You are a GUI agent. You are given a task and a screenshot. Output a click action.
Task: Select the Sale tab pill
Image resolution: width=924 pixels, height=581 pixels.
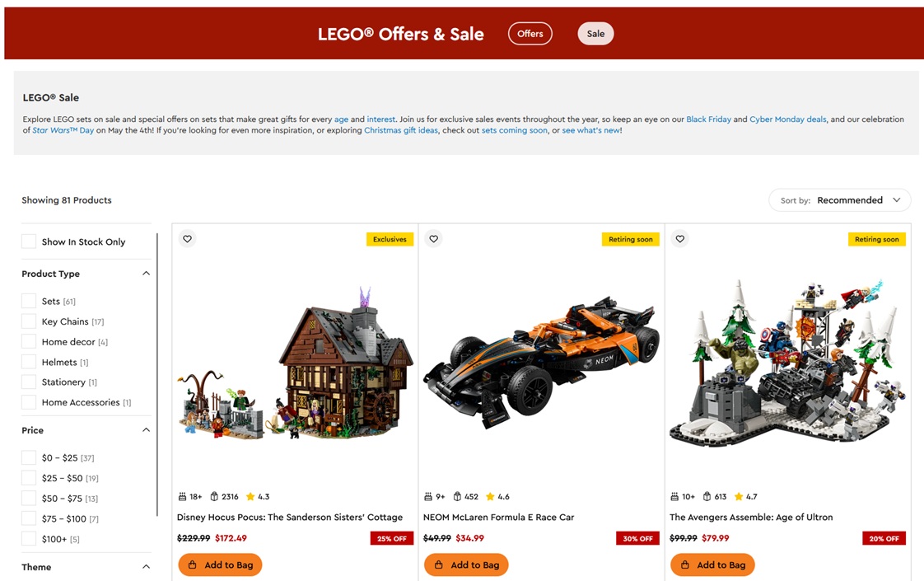pyautogui.click(x=595, y=34)
